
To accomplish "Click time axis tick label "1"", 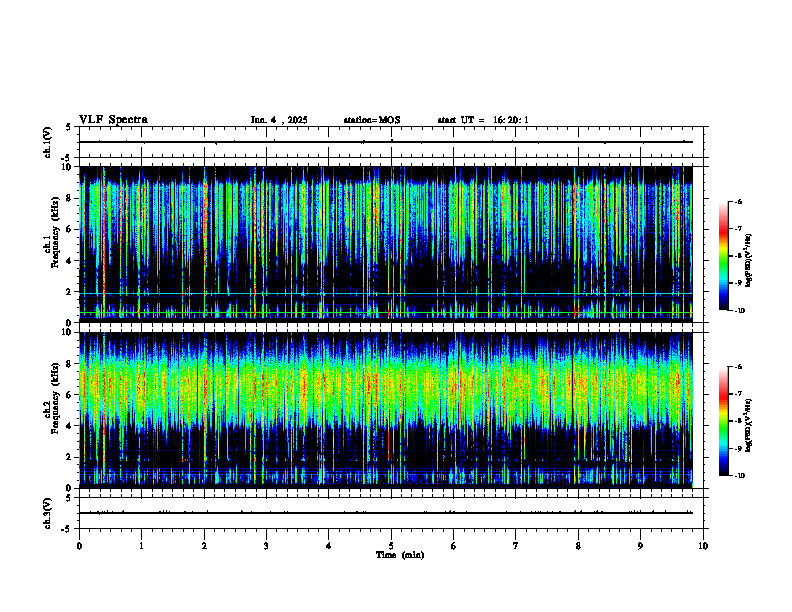I will coord(141,546).
